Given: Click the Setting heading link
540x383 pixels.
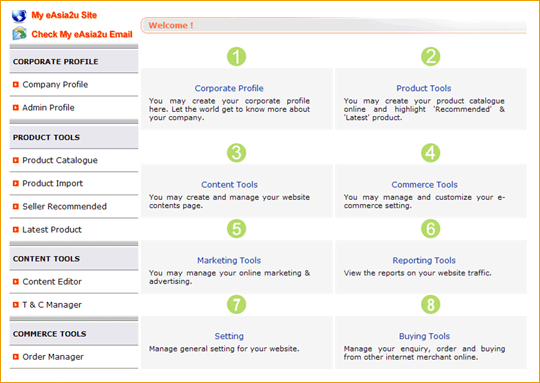Looking at the screenshot, I should [229, 336].
